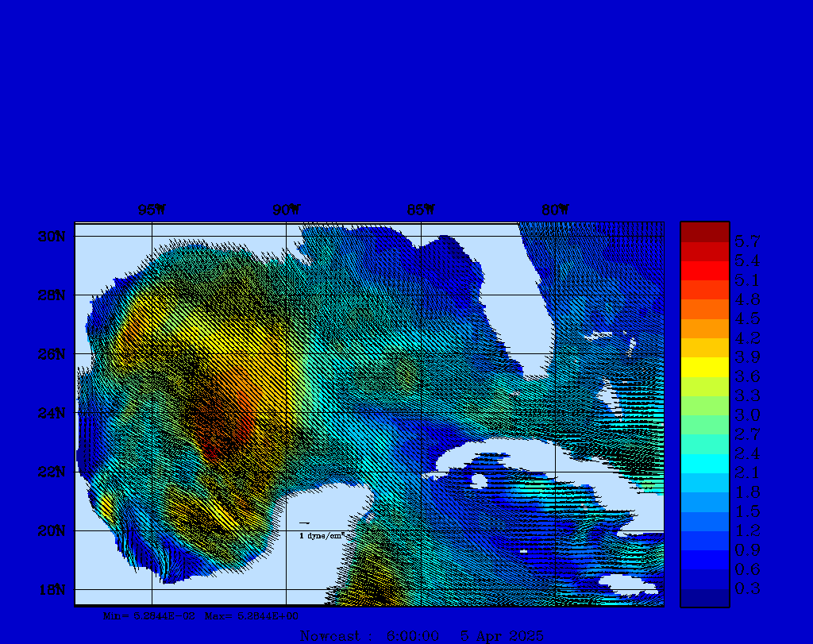Click the 80W longitude label
813x644 pixels.
555,210
